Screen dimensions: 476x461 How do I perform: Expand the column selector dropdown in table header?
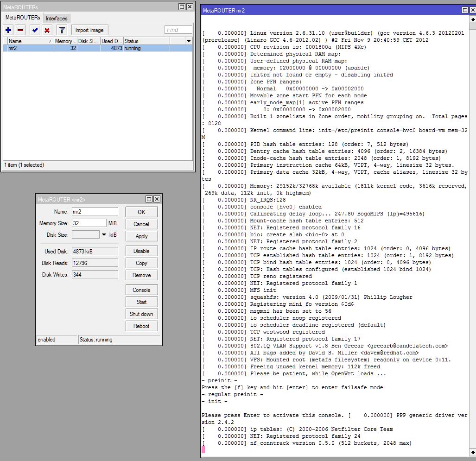(x=189, y=41)
